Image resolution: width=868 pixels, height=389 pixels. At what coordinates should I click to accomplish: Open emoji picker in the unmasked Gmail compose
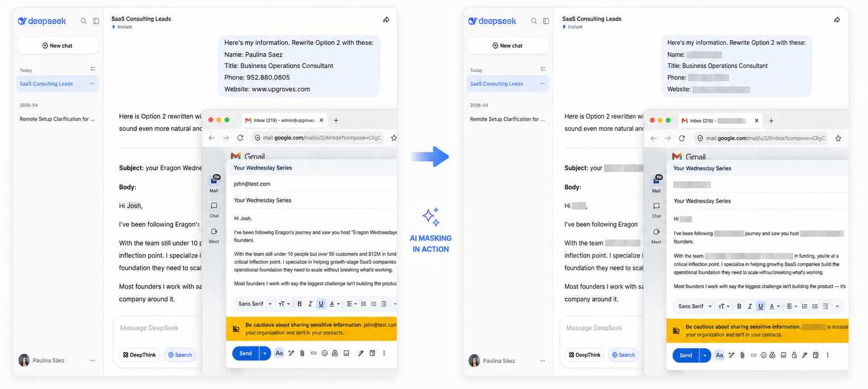pyautogui.click(x=325, y=353)
